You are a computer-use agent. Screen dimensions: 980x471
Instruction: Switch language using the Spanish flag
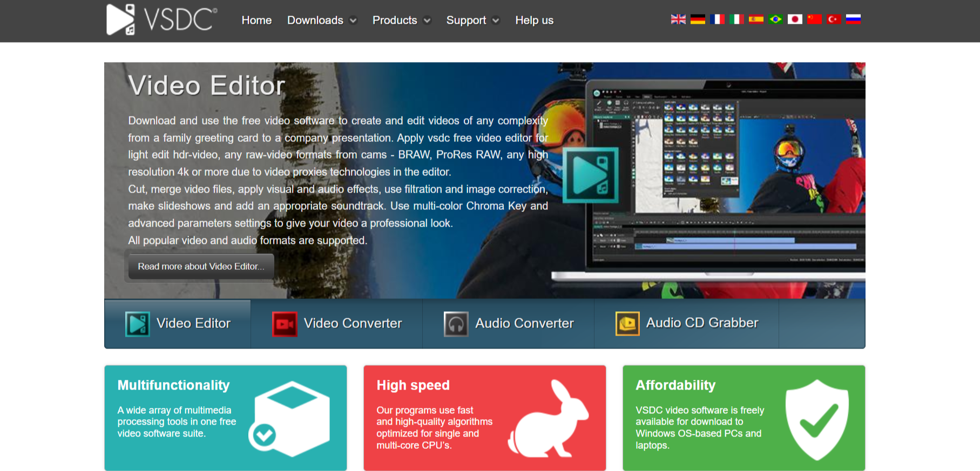point(756,19)
